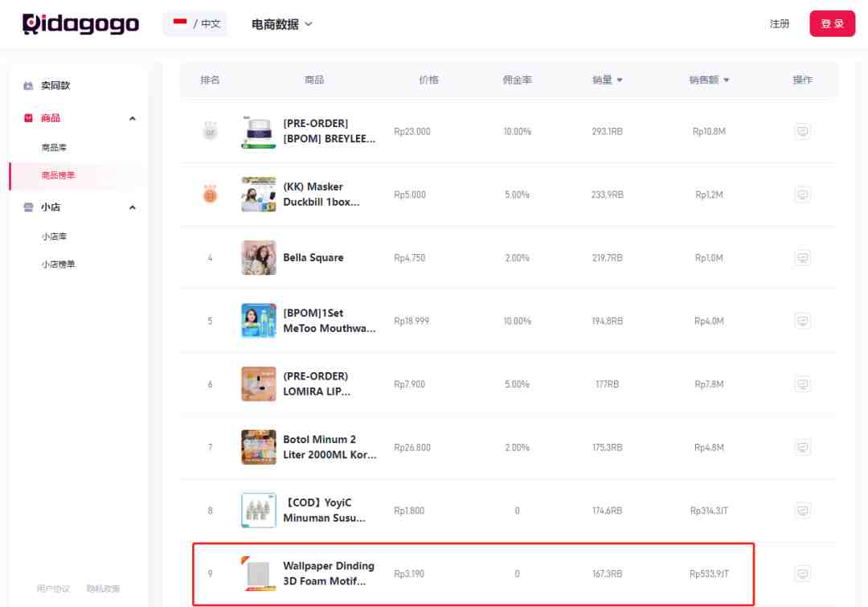Click the action icon in Masker Duckbill row

click(x=802, y=195)
